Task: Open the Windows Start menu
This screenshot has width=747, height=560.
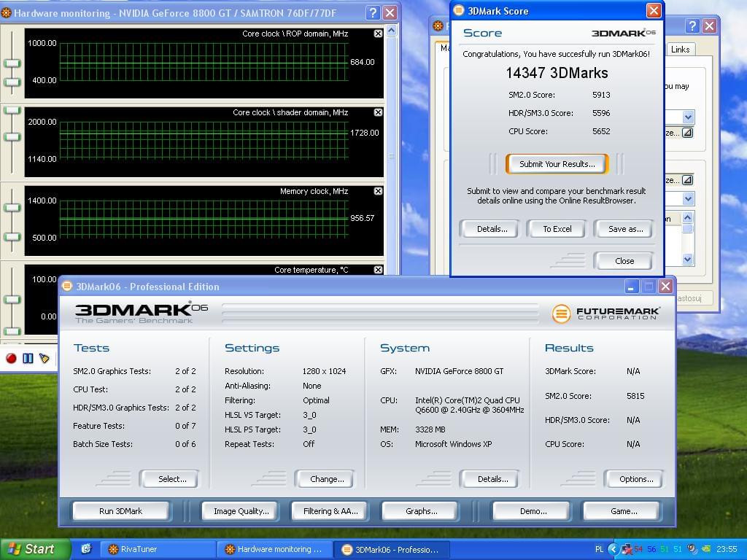Action: click(x=31, y=549)
